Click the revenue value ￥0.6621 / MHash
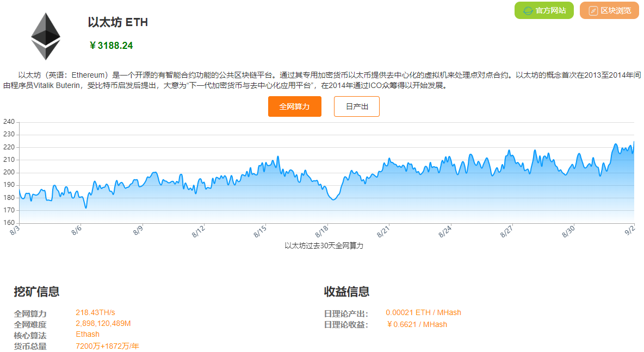Screen dimensions: 644x352 (x=417, y=324)
